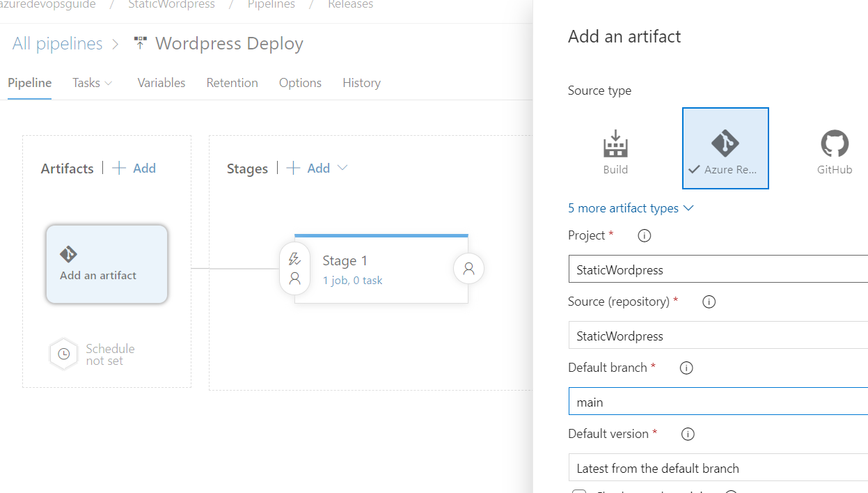The image size is (868, 493).
Task: Show info tooltip for Source (repository)
Action: [709, 302]
